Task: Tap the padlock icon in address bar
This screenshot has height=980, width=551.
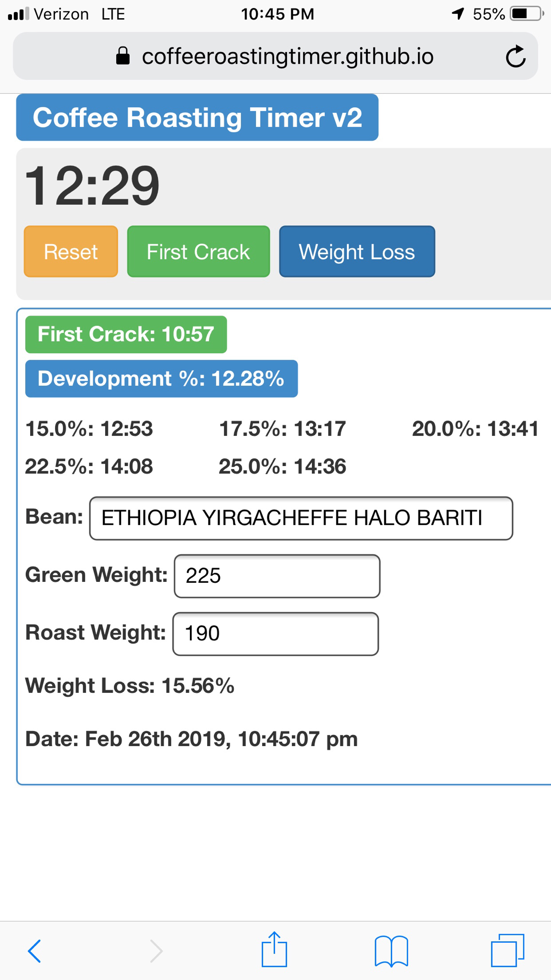Action: click(x=123, y=56)
